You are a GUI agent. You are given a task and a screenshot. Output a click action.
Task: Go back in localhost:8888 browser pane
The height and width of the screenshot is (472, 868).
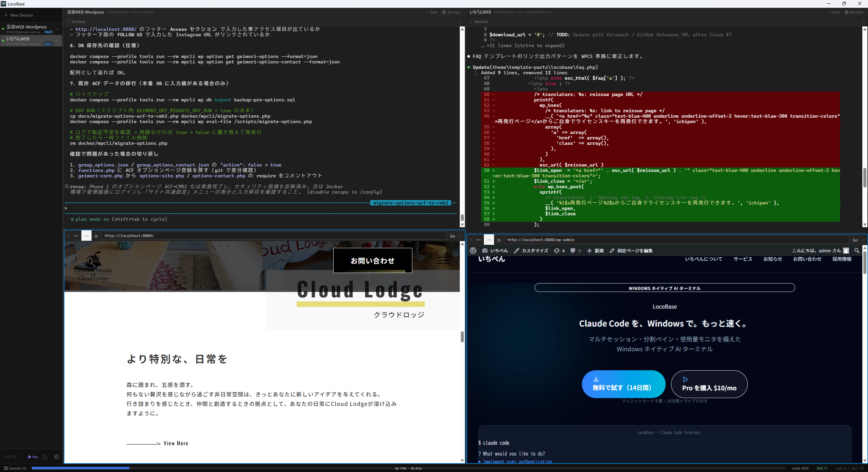pyautogui.click(x=479, y=240)
